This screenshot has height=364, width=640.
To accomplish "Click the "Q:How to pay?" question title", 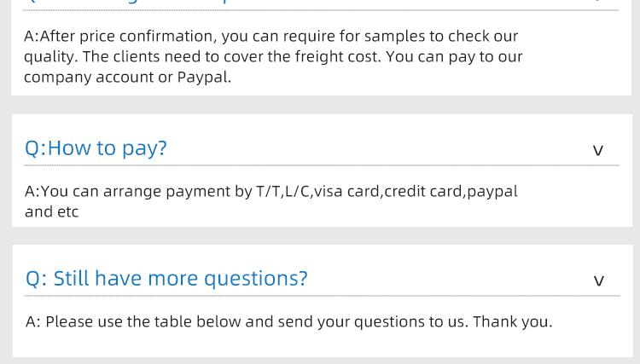I will pyautogui.click(x=96, y=148).
